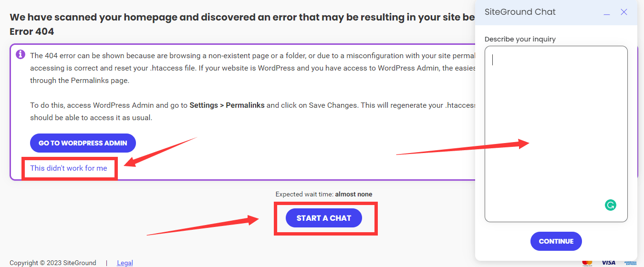The height and width of the screenshot is (267, 644).
Task: Click the "Copyright © 2023 SiteGround" footer text
Action: 53,263
